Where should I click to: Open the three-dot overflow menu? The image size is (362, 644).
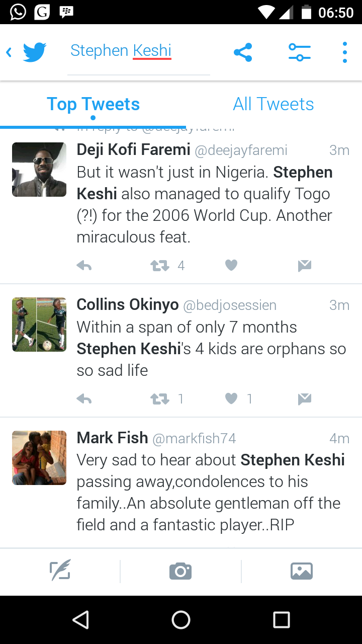tap(344, 52)
